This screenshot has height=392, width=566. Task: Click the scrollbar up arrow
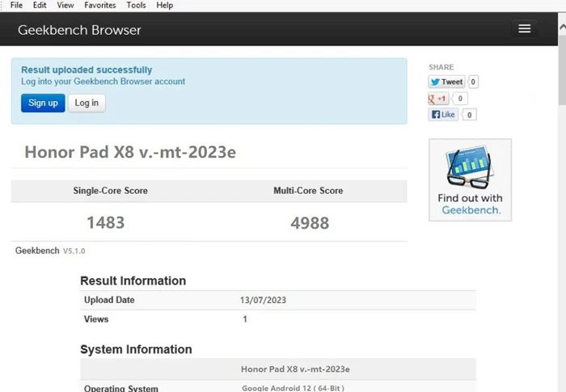(x=562, y=27)
